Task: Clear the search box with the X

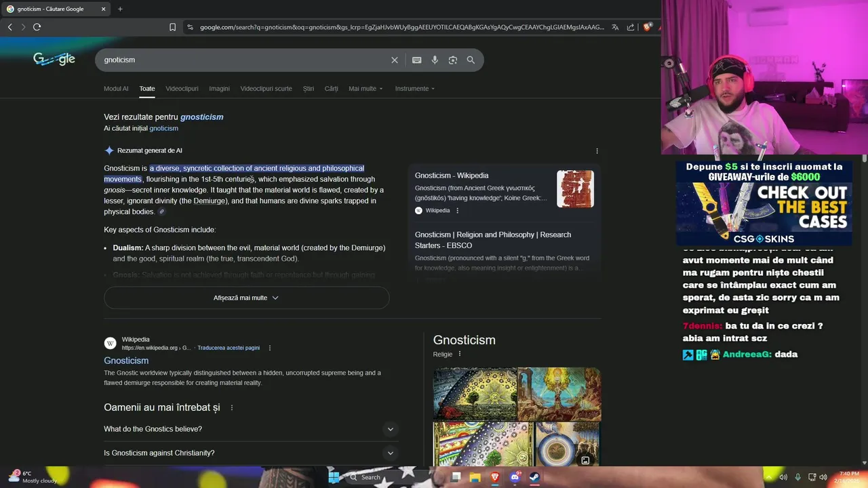Action: point(395,60)
